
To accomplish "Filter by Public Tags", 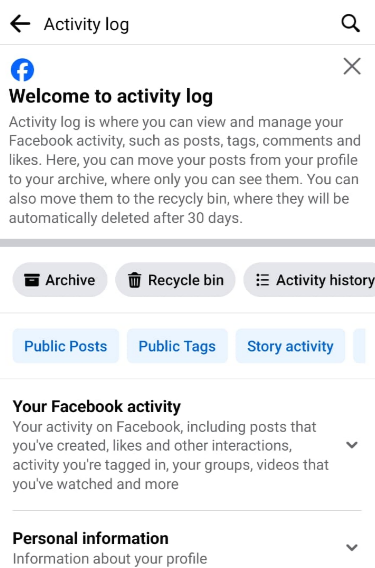I will point(177,346).
